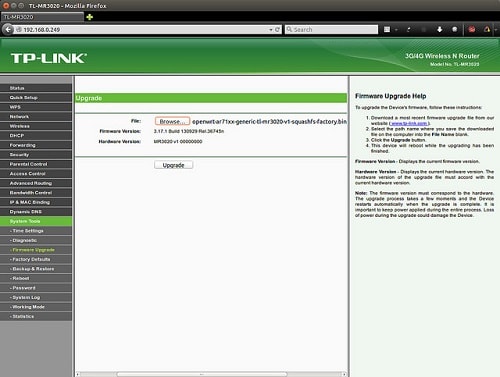Click the Browse... file button
The image size is (500, 377).
click(x=172, y=121)
